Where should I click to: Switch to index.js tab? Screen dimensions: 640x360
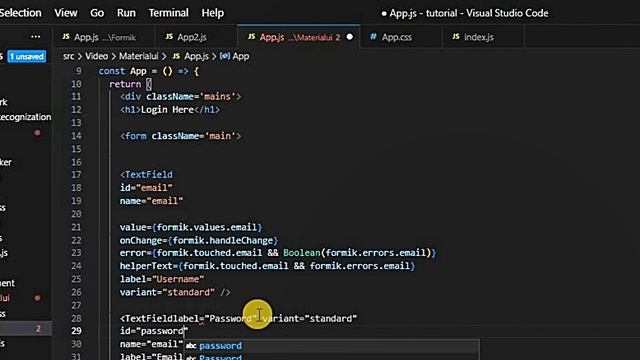[x=483, y=37]
